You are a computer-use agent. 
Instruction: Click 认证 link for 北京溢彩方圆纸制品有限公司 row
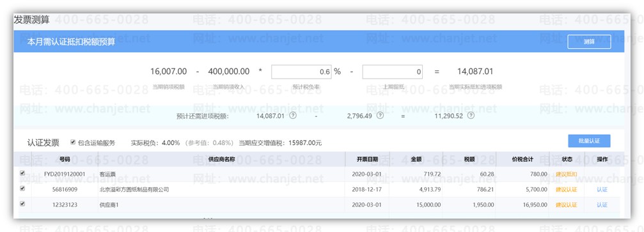point(602,190)
